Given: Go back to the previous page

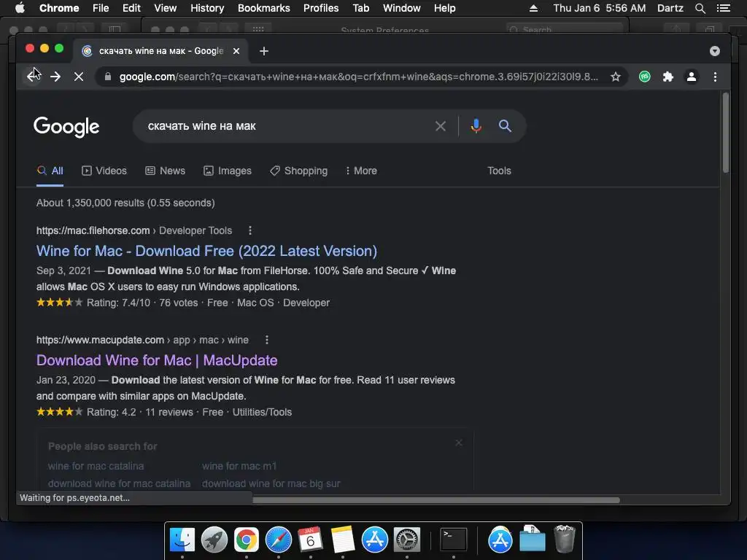Looking at the screenshot, I should [x=32, y=76].
